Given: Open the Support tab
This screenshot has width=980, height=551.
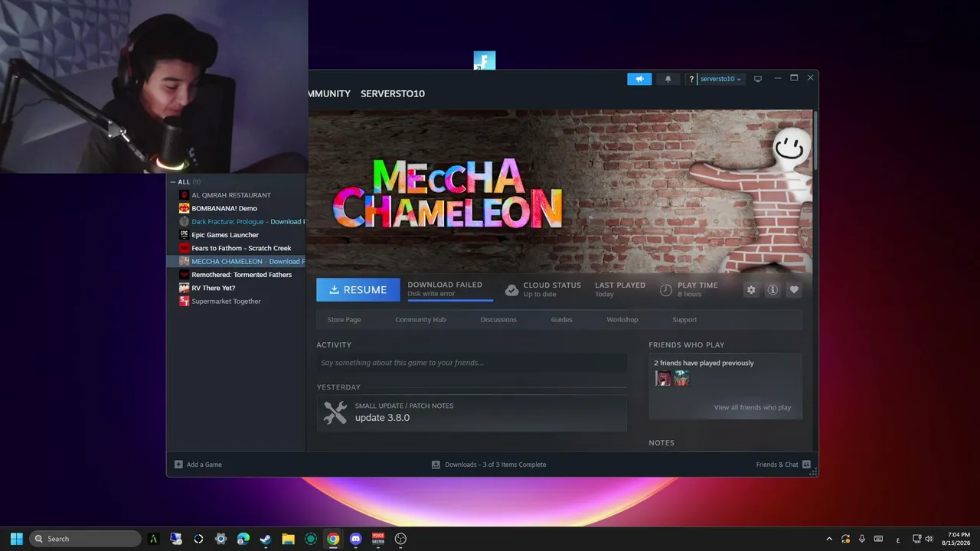Looking at the screenshot, I should tap(684, 320).
